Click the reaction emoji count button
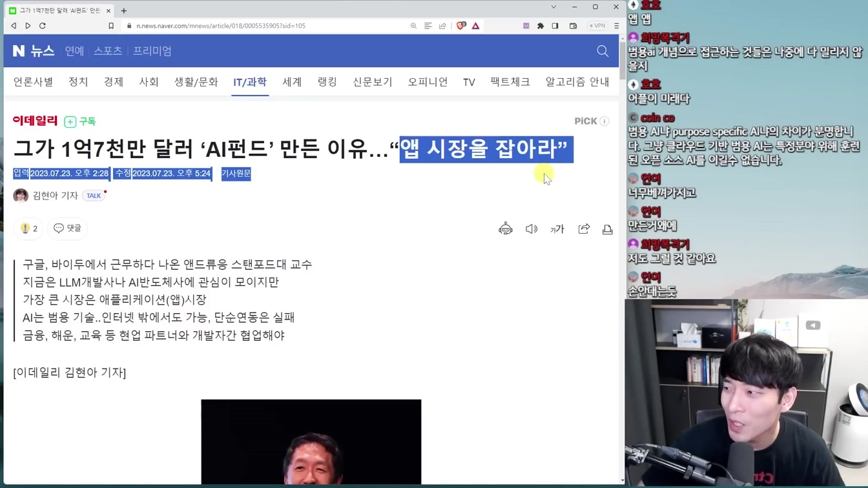This screenshot has height=488, width=868. coord(29,229)
